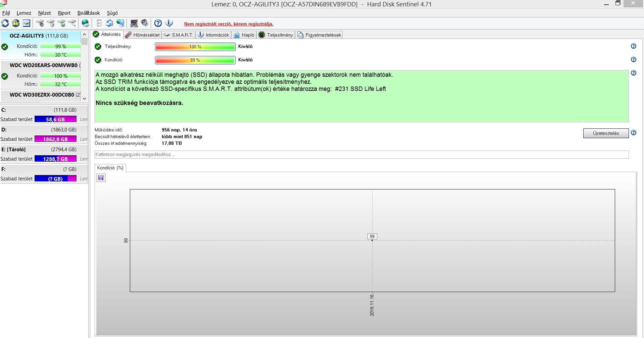Click the '956 nap, 14 óra' operating time value
This screenshot has height=338, width=644.
pos(179,130)
